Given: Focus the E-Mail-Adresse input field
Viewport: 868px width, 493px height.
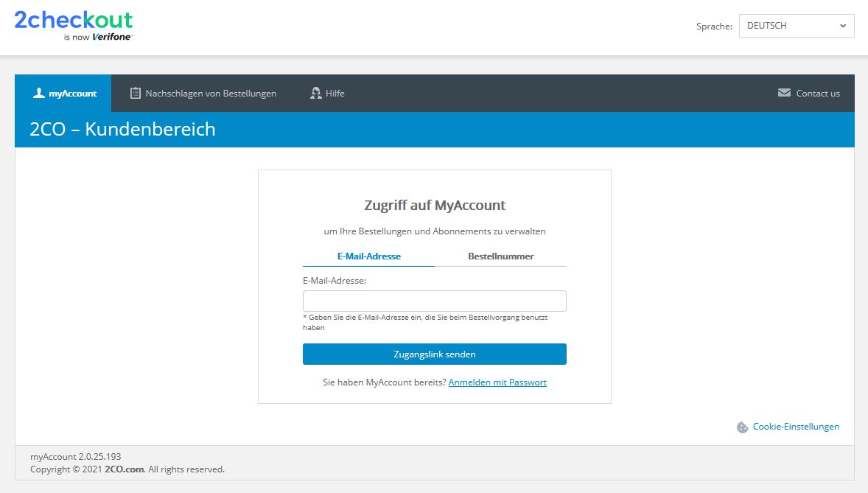Looking at the screenshot, I should tap(434, 301).
